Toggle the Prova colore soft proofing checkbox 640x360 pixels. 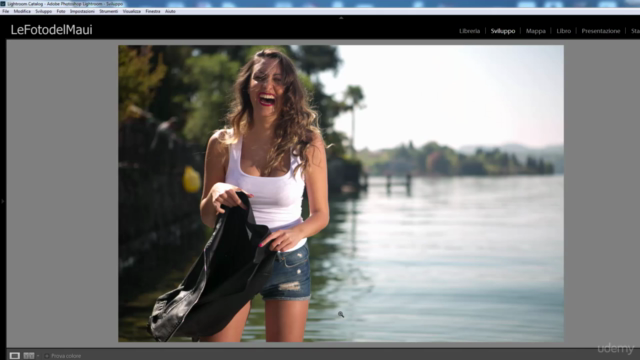pos(47,356)
